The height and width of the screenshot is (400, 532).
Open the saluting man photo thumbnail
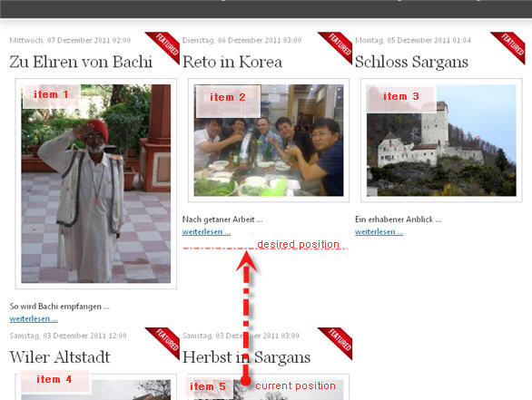95,184
